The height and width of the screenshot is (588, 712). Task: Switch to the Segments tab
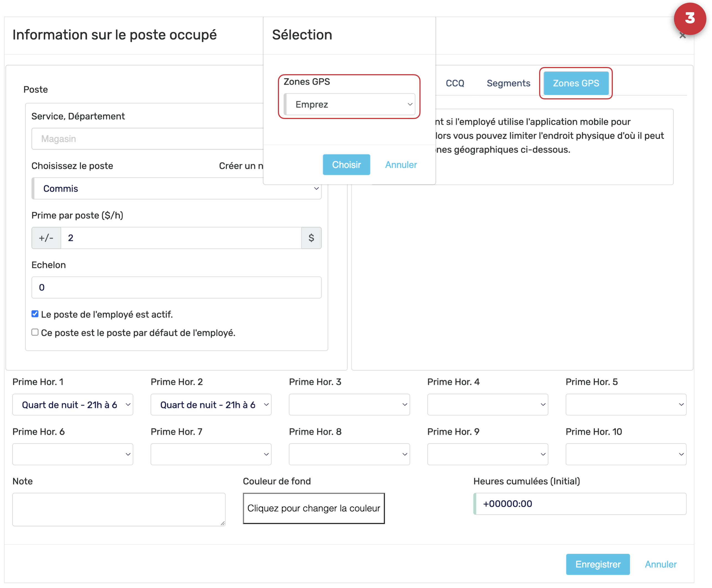508,83
